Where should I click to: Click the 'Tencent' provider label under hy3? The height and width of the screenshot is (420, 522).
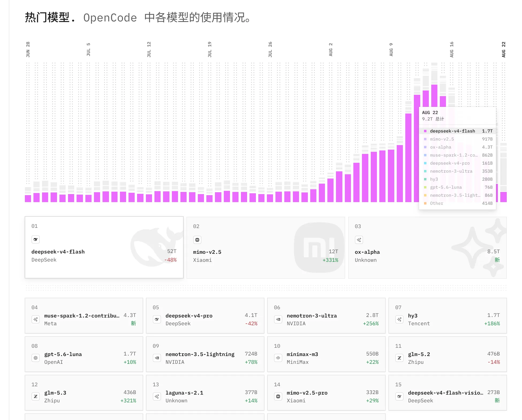click(x=419, y=324)
